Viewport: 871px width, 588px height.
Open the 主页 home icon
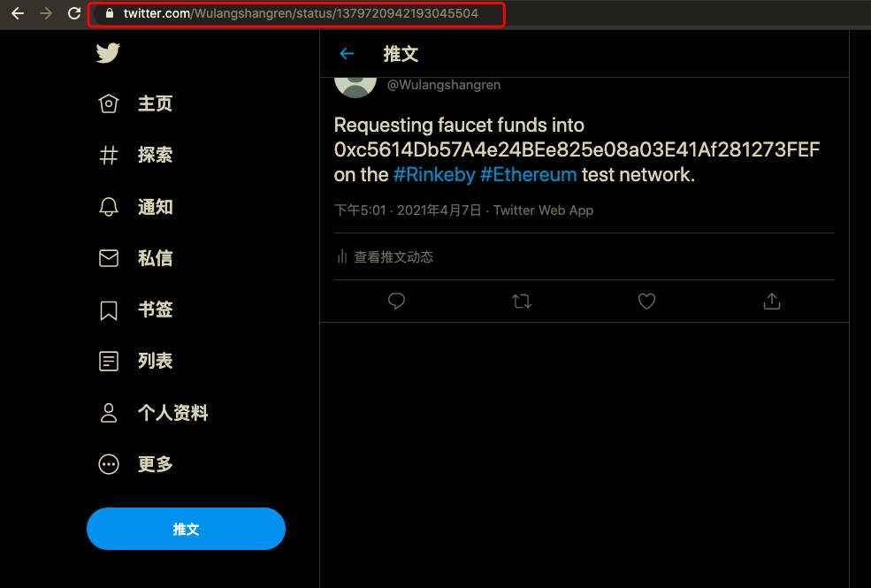[108, 103]
